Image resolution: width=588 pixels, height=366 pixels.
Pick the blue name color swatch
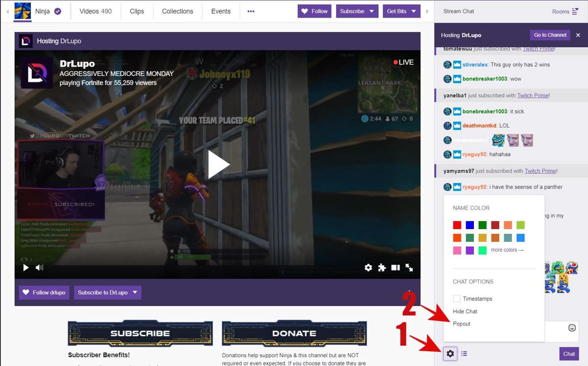(x=470, y=225)
